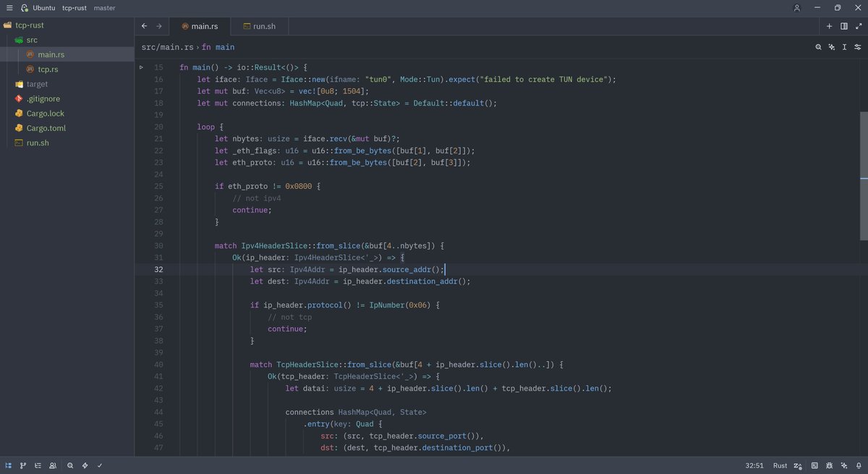This screenshot has height=474, width=868.
Task: Click line number 20 in gutter
Action: tap(158, 127)
